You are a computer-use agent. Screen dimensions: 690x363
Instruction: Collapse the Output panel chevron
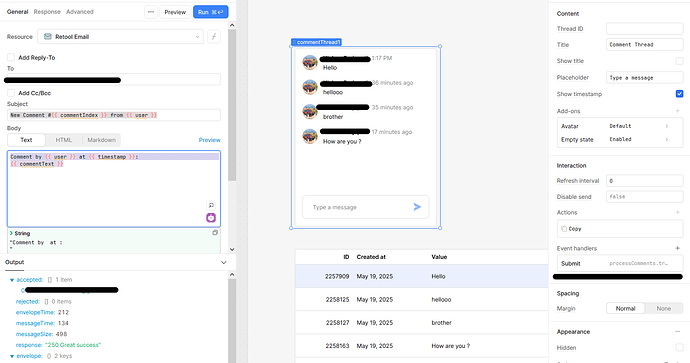[x=224, y=262]
